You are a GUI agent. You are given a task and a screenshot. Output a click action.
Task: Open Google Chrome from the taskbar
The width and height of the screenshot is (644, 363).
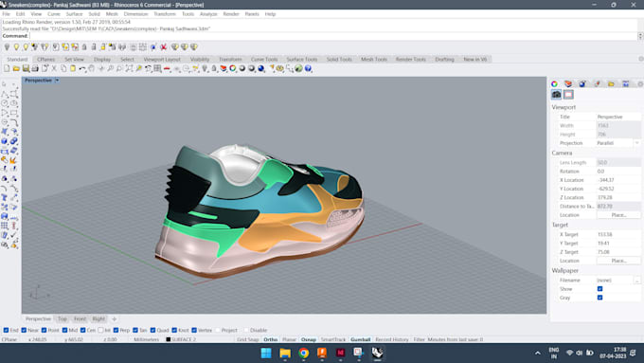point(303,353)
